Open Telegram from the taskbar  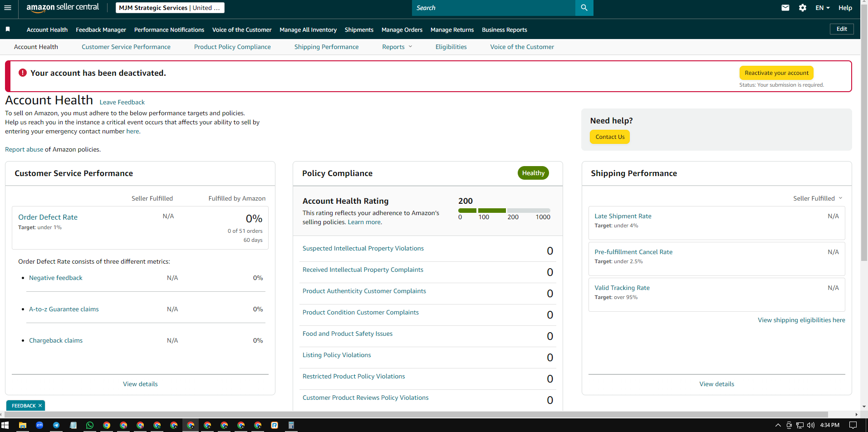56,425
